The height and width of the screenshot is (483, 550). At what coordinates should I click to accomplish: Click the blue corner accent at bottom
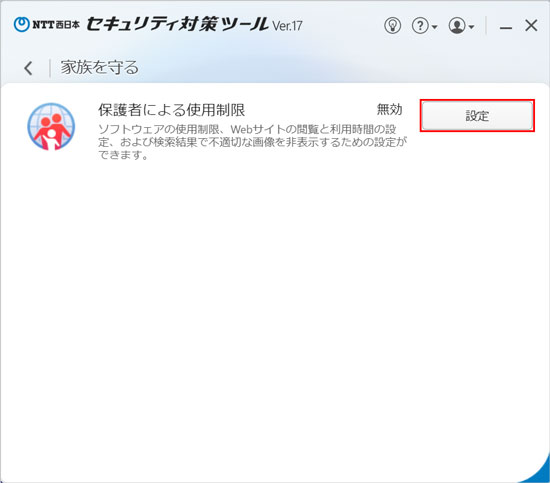tap(538, 472)
